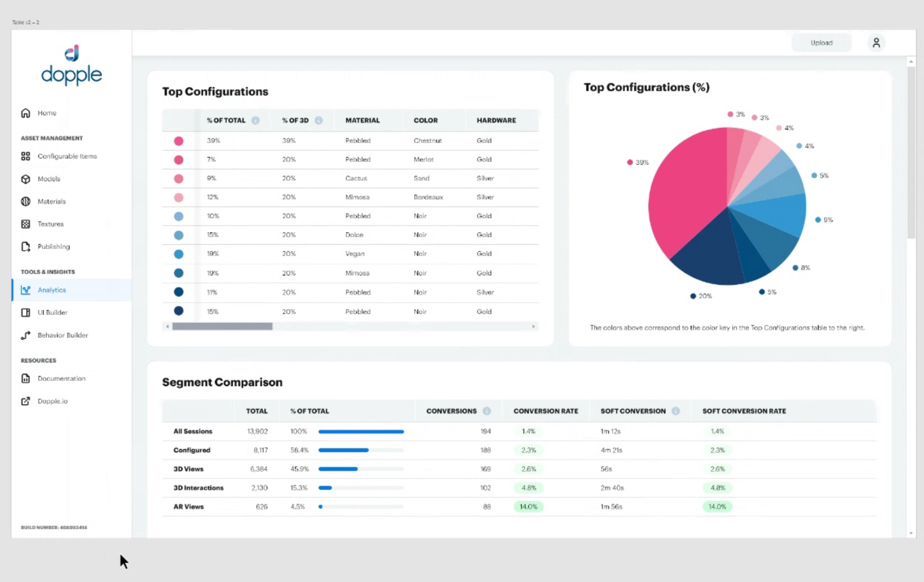Open the Models panel
The height and width of the screenshot is (582, 924).
(x=26, y=179)
